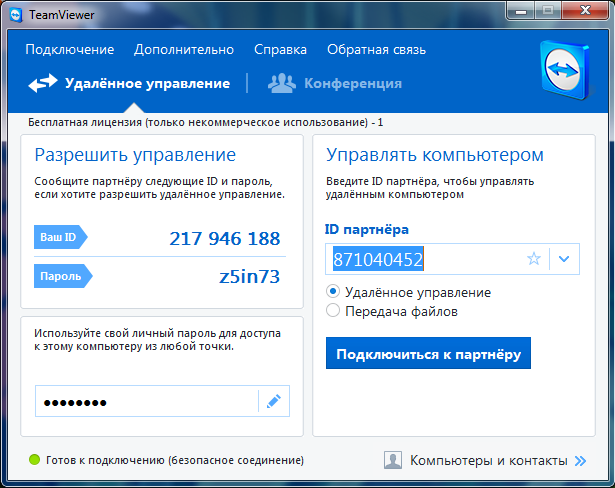Click the star icon to favorite partner ID
615x488 pixels.
click(534, 259)
